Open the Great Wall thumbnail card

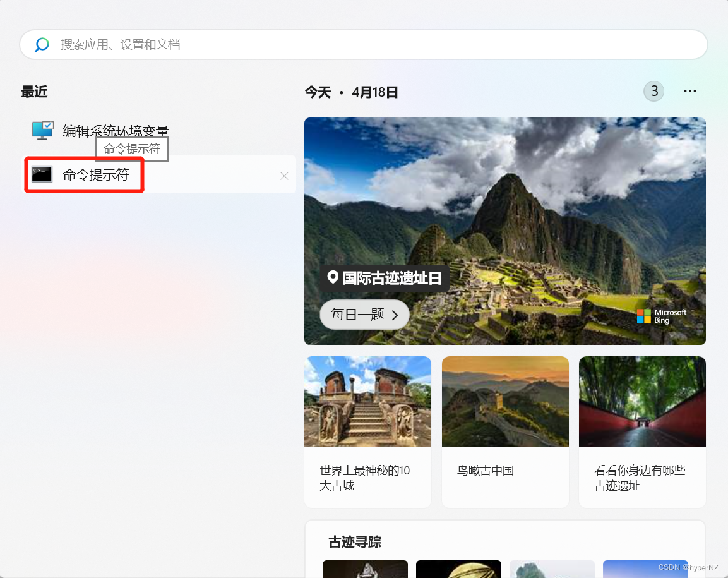coord(505,401)
